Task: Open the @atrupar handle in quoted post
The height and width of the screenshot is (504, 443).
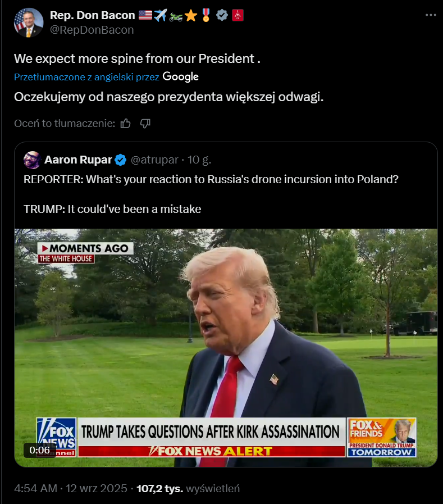Action: pyautogui.click(x=154, y=160)
